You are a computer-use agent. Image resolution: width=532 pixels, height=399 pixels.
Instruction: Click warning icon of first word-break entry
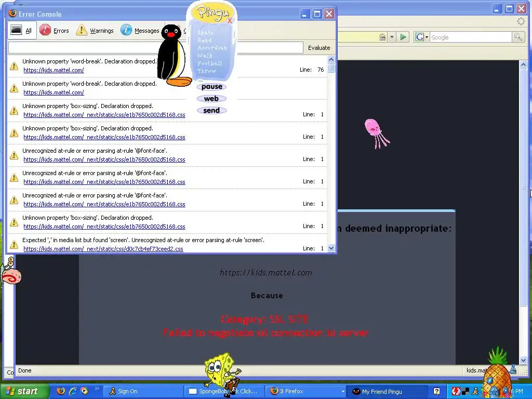14,66
